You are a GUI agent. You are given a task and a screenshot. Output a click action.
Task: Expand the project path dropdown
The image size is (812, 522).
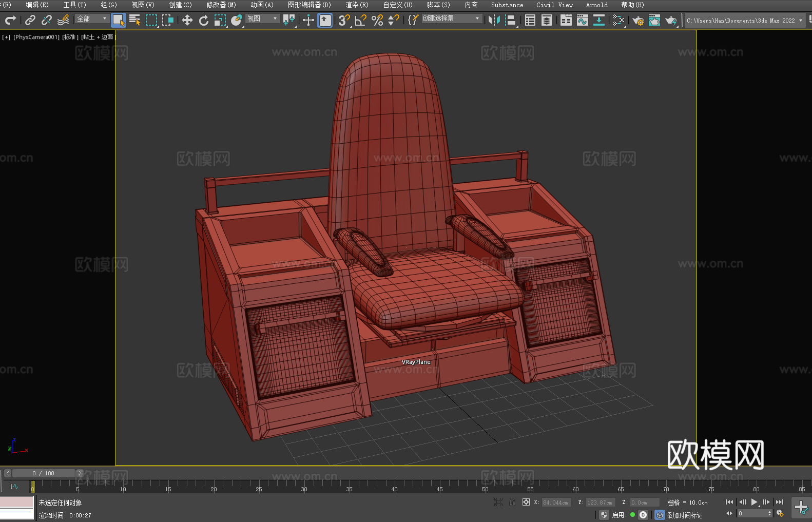pos(801,21)
